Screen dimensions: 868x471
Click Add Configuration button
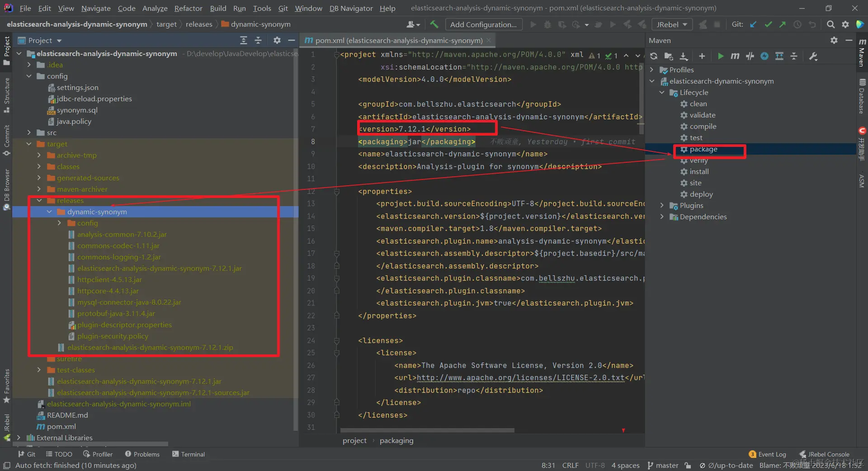[x=483, y=24]
